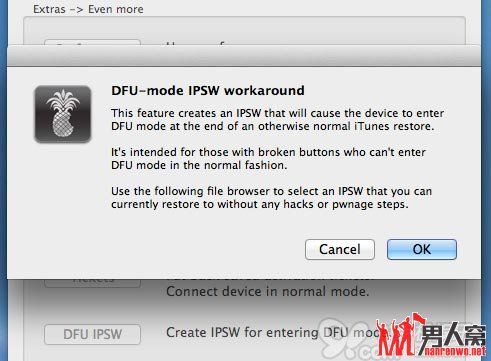Image resolution: width=491 pixels, height=361 pixels.
Task: Click the paragraph starting "Use the following file browser"
Action: 271,198
